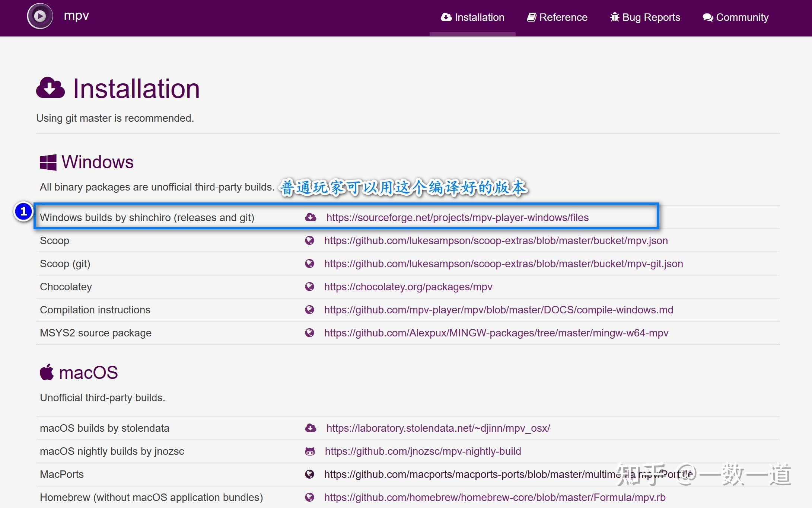Click the cloud icon beside the stolendata link
Screen dimensions: 812x508
pyautogui.click(x=311, y=428)
